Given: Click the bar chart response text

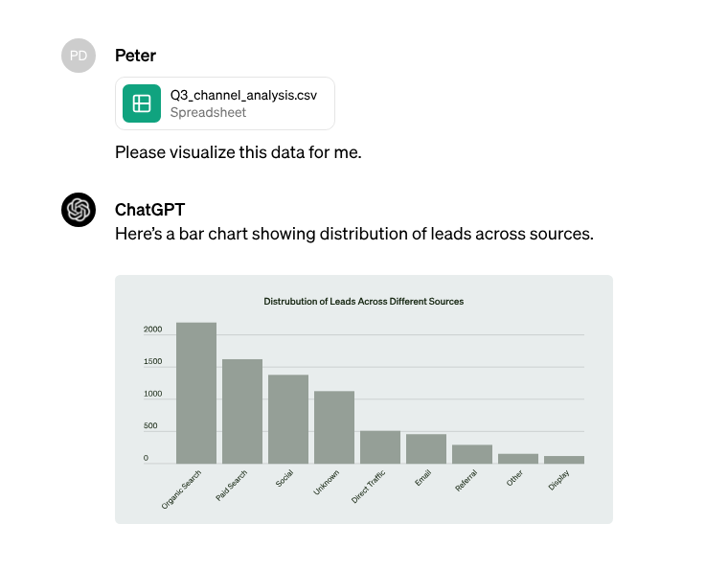Looking at the screenshot, I should (353, 234).
